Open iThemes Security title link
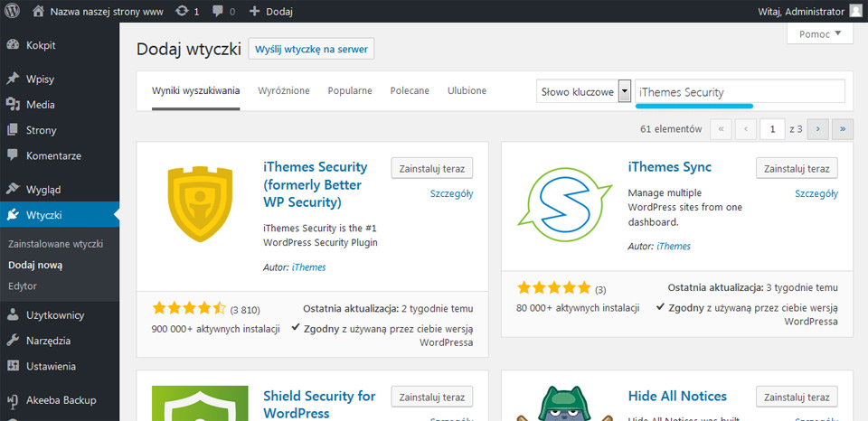 pos(316,185)
